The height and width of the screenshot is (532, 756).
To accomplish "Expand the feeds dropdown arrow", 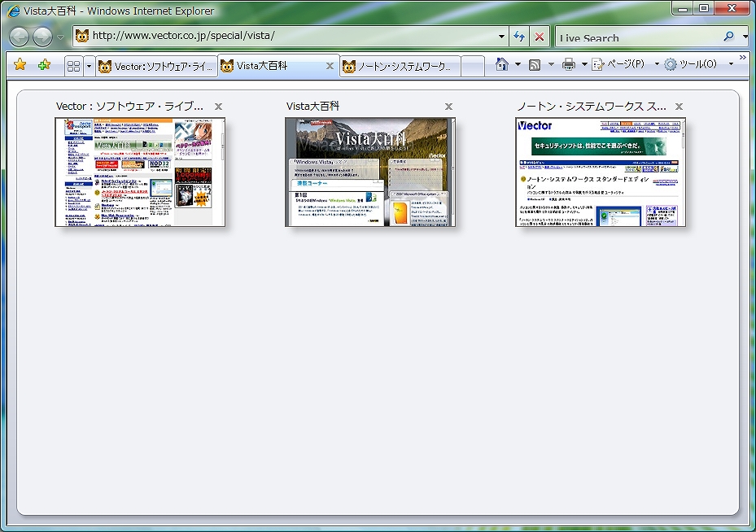I will click(551, 64).
